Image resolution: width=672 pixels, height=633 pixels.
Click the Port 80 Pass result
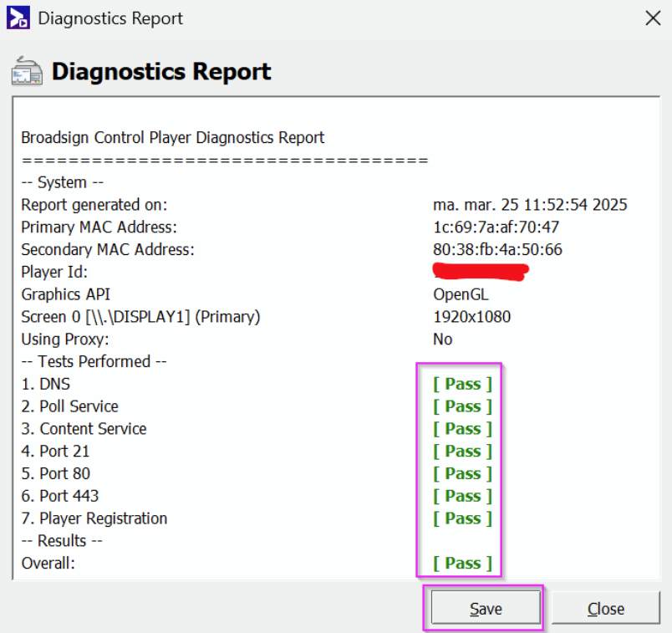coord(462,473)
